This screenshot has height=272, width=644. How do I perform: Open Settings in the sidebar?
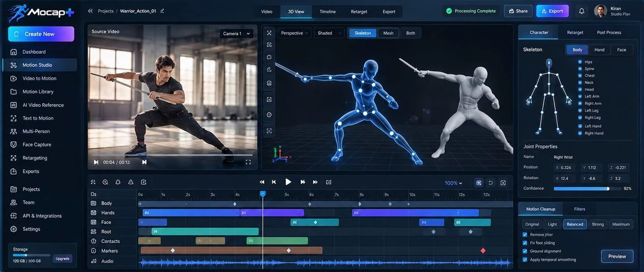point(39,229)
